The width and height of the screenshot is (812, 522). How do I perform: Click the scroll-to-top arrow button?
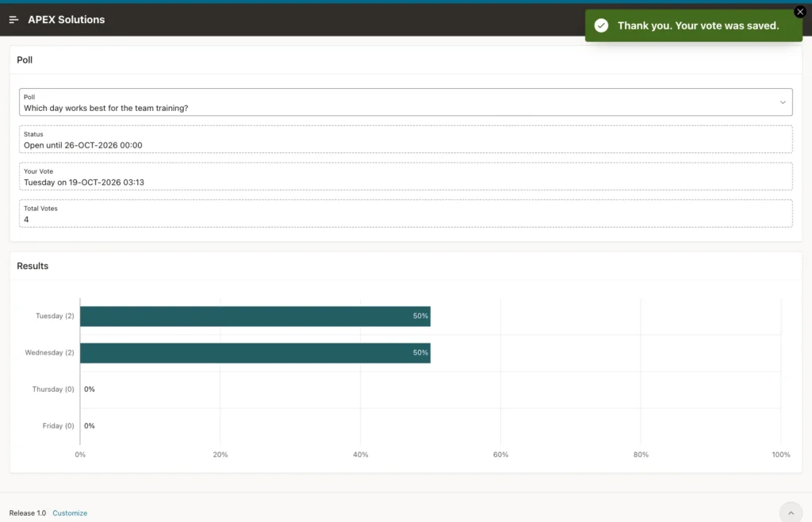pyautogui.click(x=791, y=512)
